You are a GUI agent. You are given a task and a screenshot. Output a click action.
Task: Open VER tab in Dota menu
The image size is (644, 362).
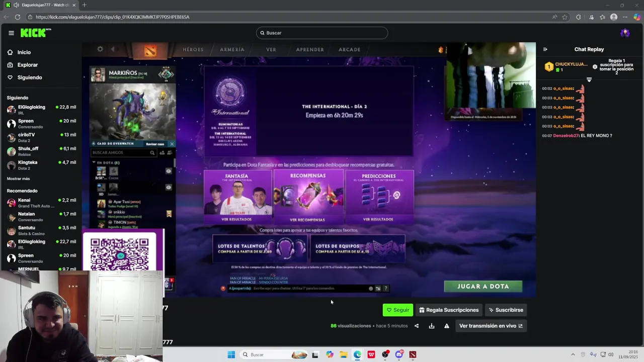click(x=271, y=50)
